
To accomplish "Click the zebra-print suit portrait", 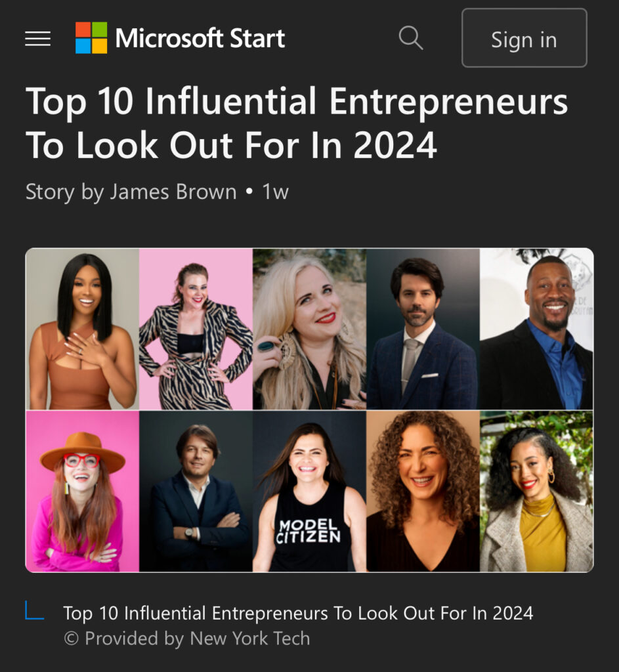I will point(196,329).
